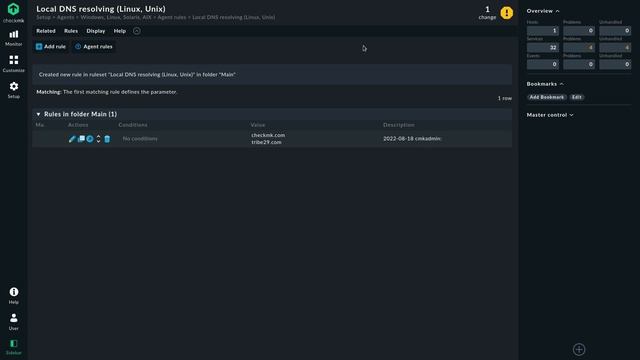Click the Agent rules button
The width and height of the screenshot is (640, 360).
coord(94,47)
